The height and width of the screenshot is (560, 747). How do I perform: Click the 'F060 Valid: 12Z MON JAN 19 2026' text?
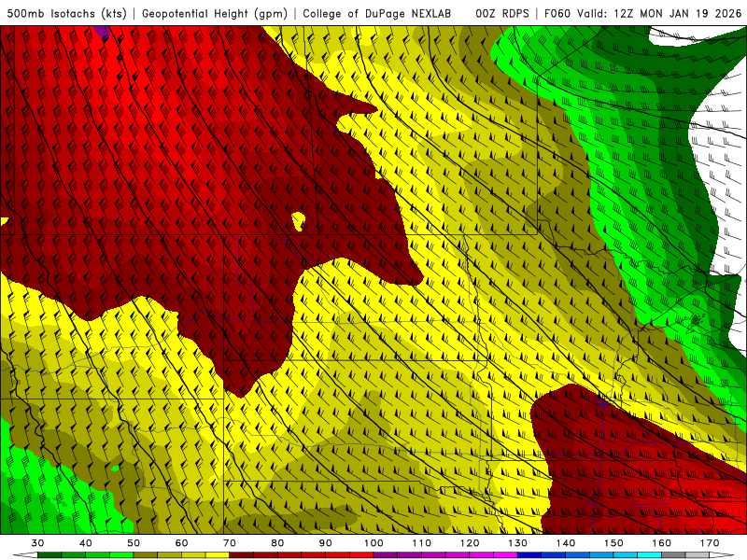(642, 13)
